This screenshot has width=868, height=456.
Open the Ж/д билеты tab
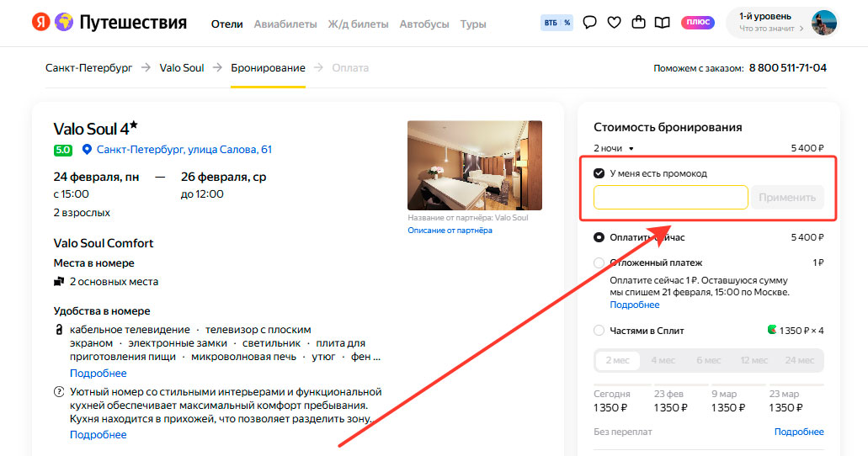358,24
